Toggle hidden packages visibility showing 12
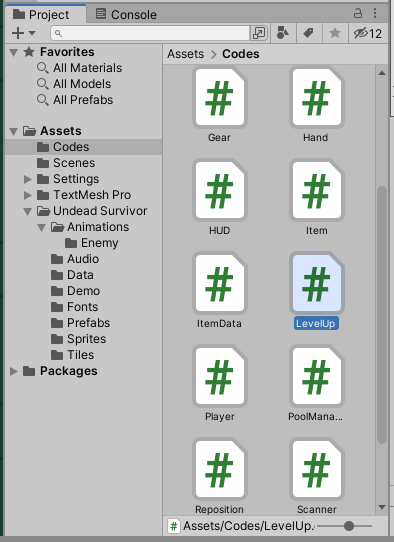This screenshot has width=394, height=542. click(368, 33)
